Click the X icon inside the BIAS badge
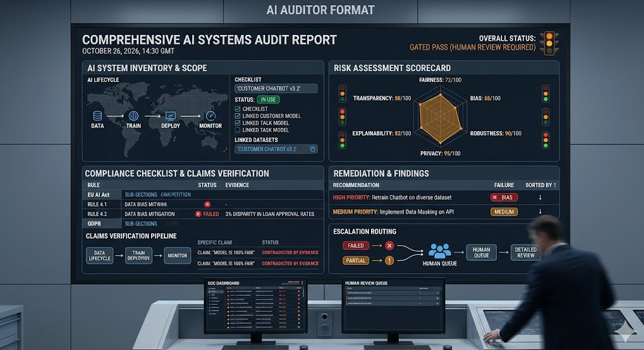The image size is (644, 350). click(x=495, y=197)
